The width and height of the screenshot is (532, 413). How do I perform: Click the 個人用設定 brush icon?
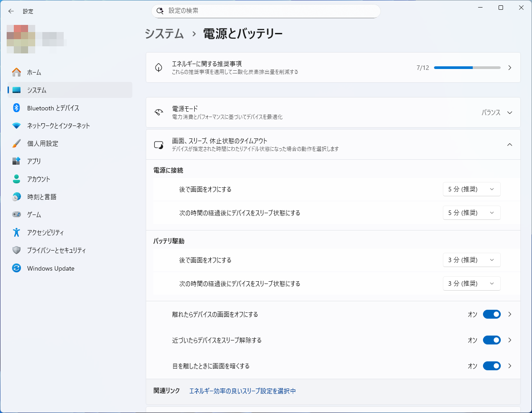[14, 143]
